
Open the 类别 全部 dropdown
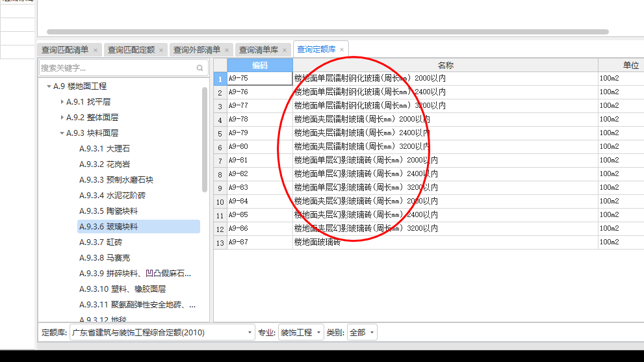click(362, 332)
